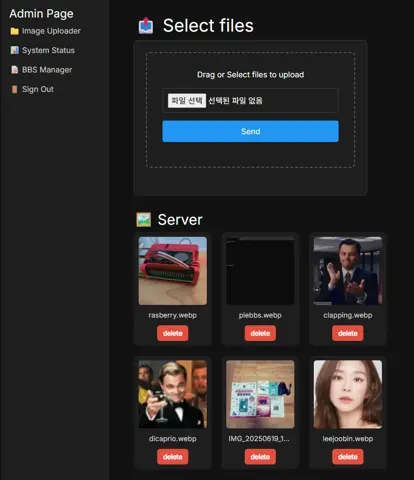Select the rasberry.webp thumbnail
This screenshot has width=414, height=480.
173,271
